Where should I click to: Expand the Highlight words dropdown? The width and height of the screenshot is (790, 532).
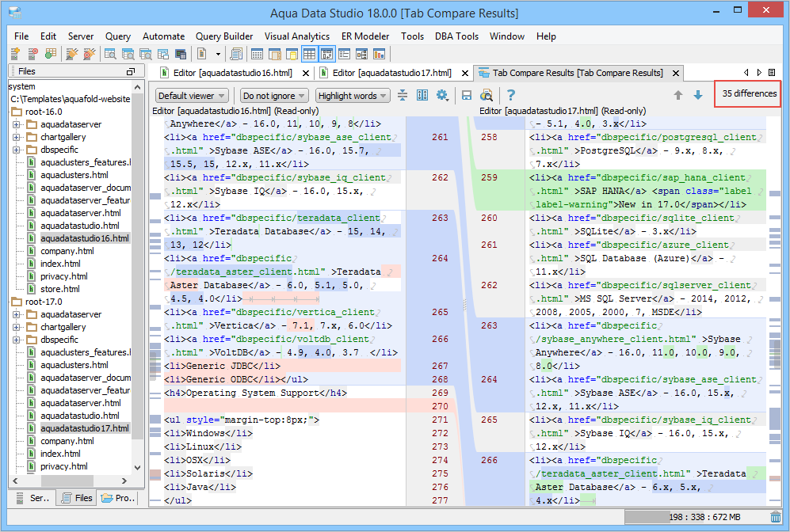[x=353, y=96]
